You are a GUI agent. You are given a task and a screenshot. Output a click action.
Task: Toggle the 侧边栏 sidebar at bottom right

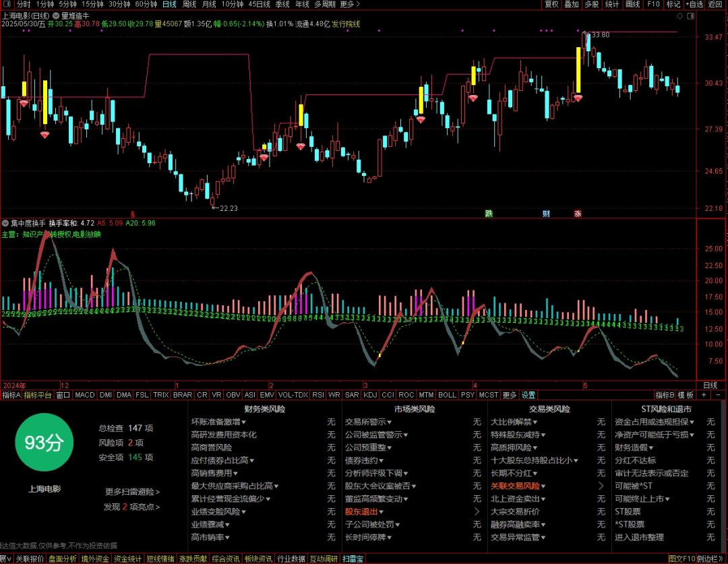710,559
